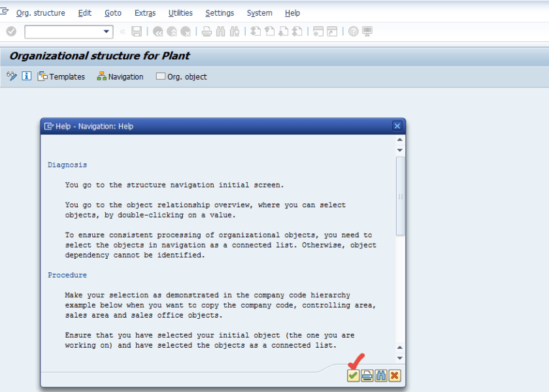This screenshot has height=392, width=549.
Task: Close the Help - Navigation dialog via title bar X
Action: (397, 126)
